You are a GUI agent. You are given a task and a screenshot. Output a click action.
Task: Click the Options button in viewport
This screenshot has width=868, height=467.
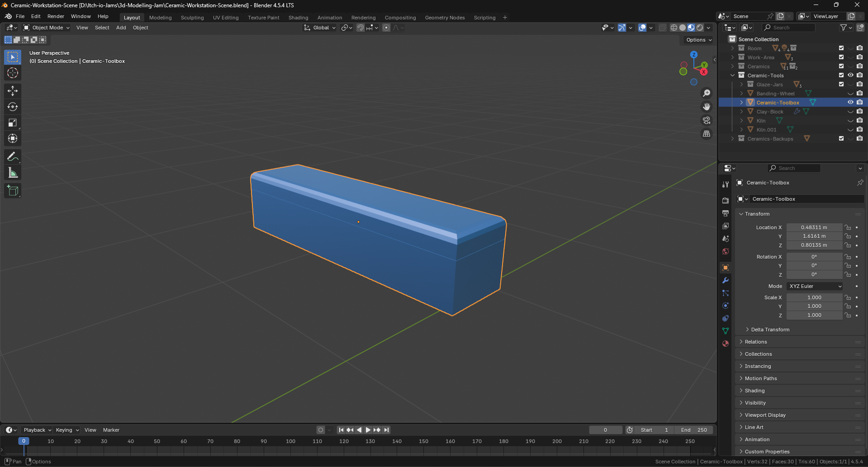pyautogui.click(x=698, y=40)
